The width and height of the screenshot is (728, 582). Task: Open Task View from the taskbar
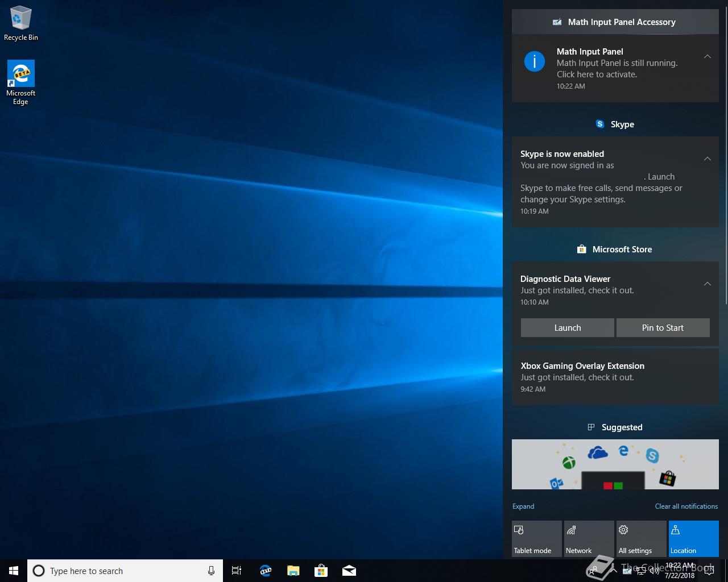237,571
